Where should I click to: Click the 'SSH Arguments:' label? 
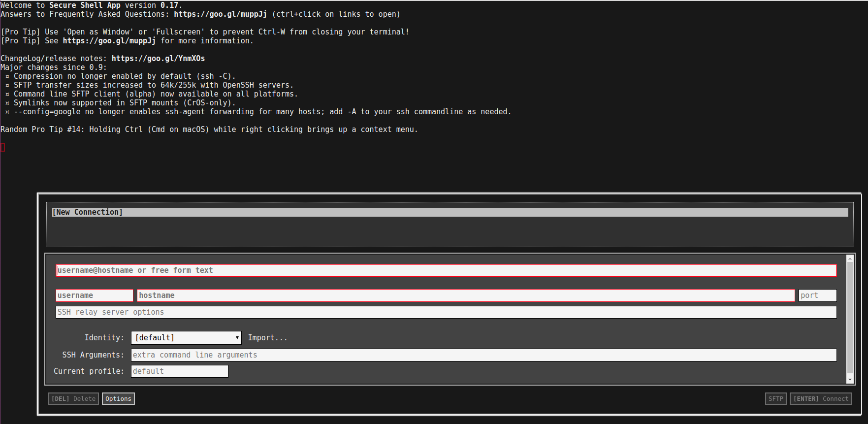coord(93,355)
